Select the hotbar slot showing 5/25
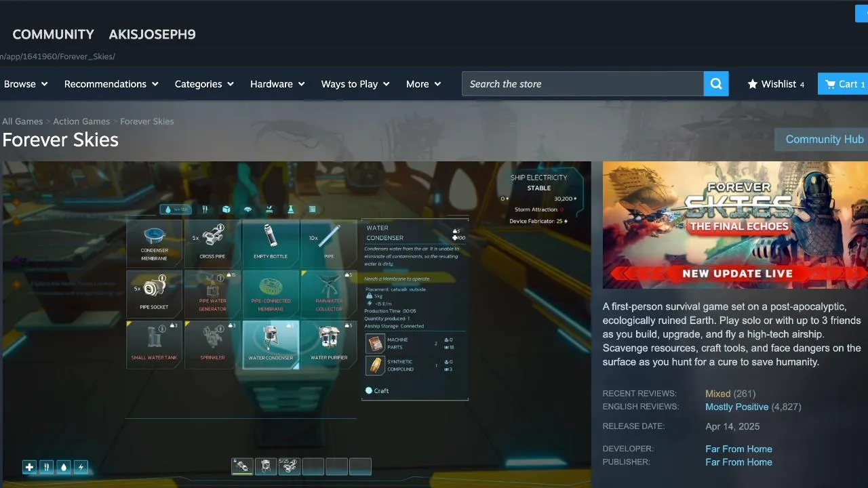868x488 pixels. coord(289,466)
